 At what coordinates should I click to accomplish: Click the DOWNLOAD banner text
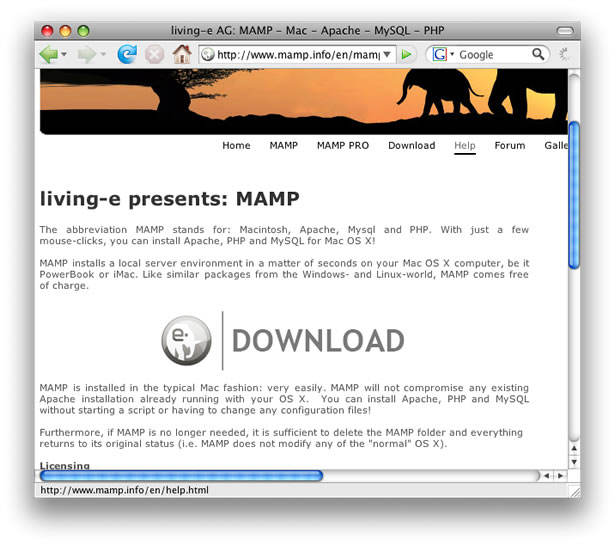pos(318,340)
